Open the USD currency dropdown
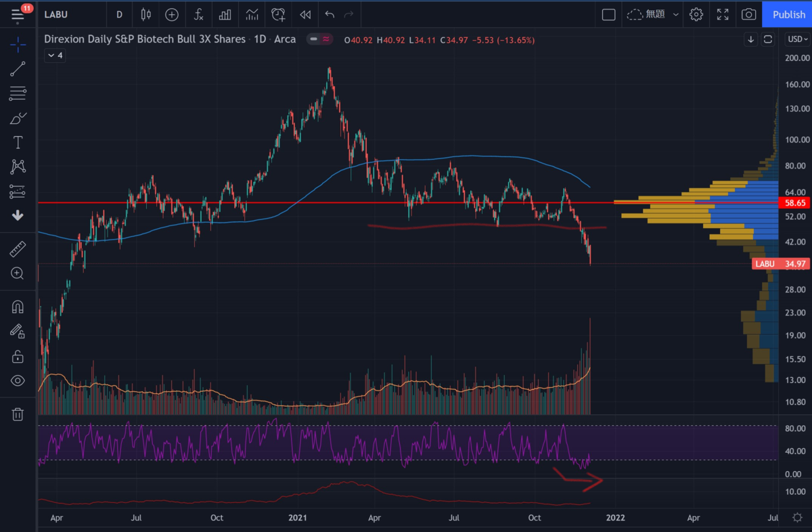This screenshot has width=812, height=532. 796,39
